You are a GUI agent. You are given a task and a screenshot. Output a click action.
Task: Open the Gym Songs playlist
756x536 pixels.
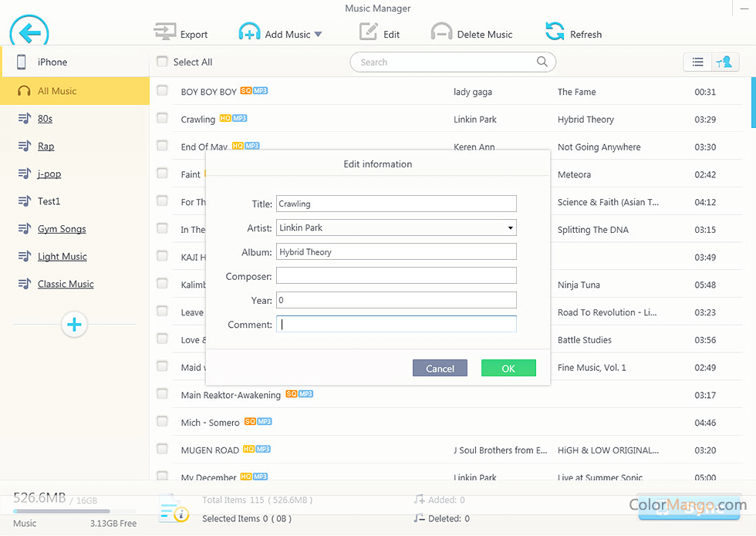point(62,229)
